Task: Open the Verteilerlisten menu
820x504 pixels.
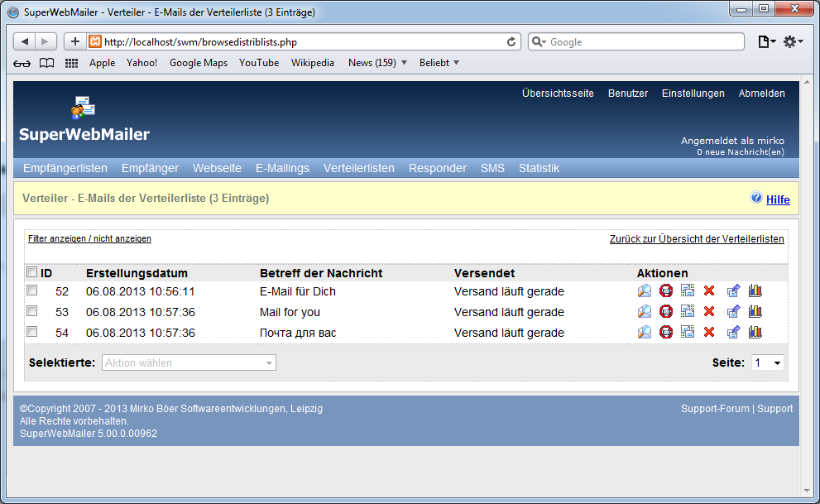Action: coord(359,168)
